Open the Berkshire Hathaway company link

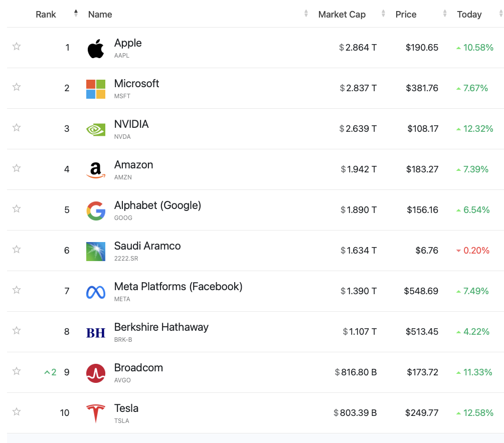point(161,327)
